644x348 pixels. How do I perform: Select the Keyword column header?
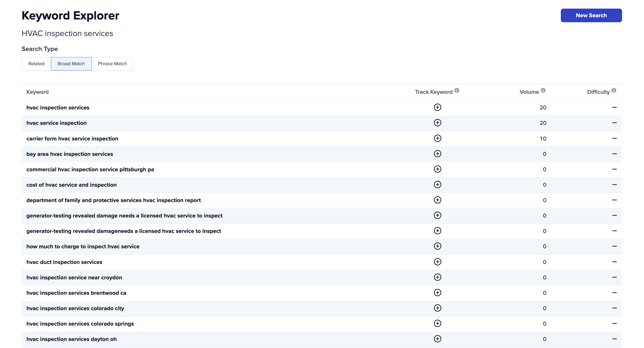(x=37, y=92)
